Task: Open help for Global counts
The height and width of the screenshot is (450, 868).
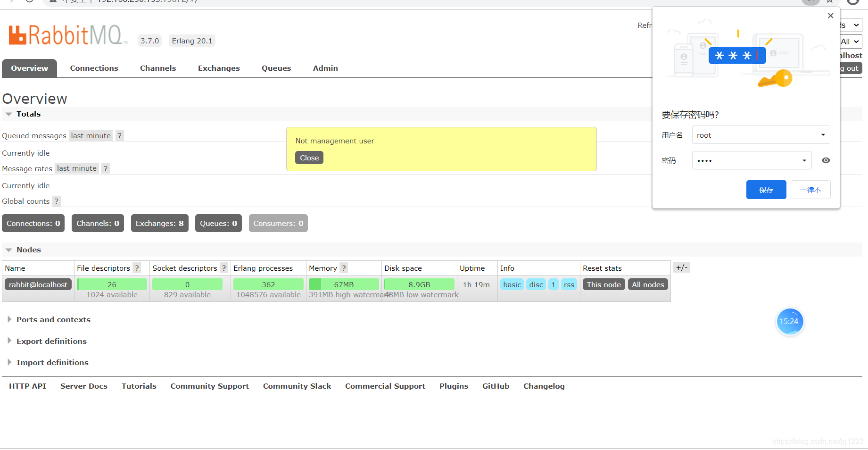Action: 57,201
